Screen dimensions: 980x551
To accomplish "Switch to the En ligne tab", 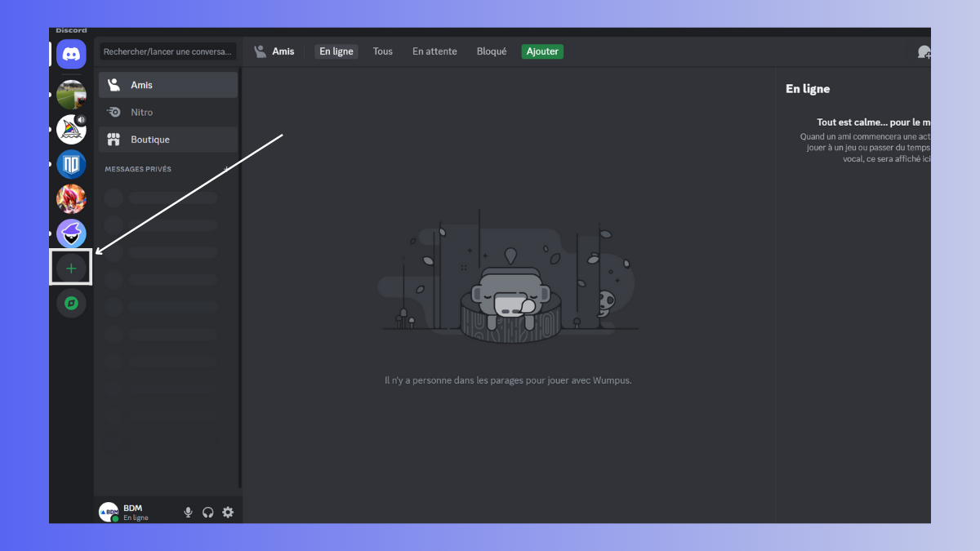I will [x=336, y=51].
